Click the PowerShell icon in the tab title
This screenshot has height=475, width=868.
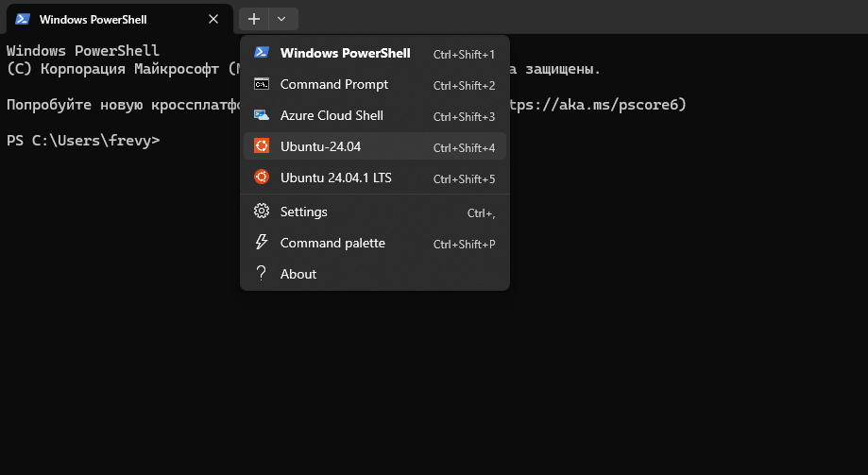[x=22, y=19]
